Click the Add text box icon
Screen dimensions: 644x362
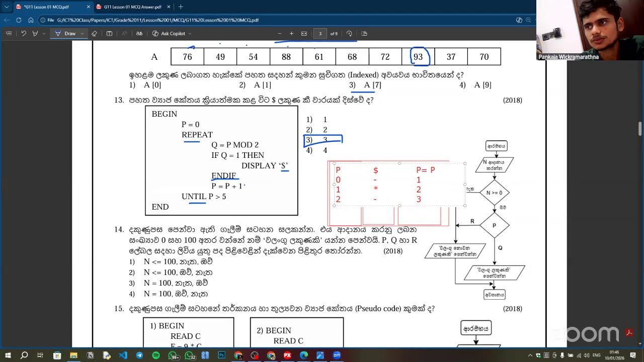tap(109, 34)
